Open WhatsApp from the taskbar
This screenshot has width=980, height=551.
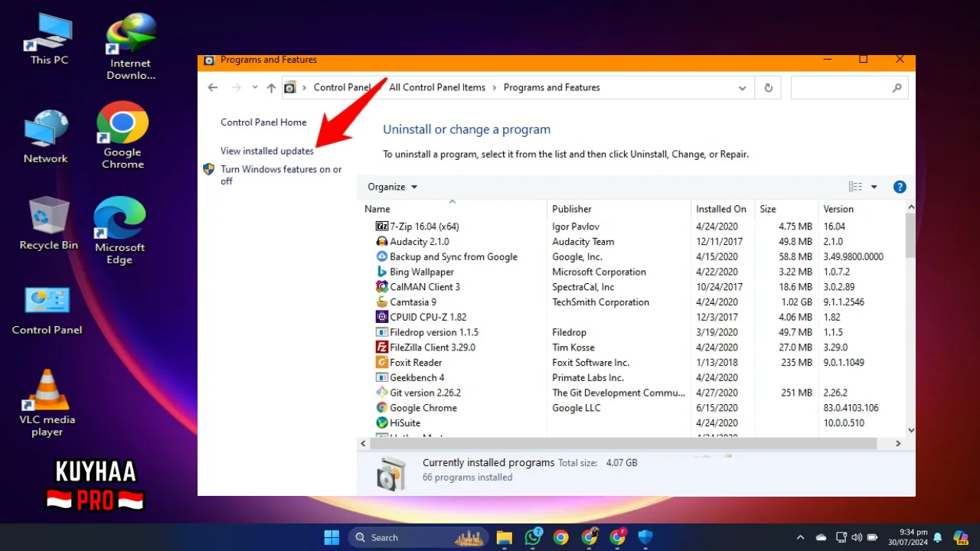(533, 537)
